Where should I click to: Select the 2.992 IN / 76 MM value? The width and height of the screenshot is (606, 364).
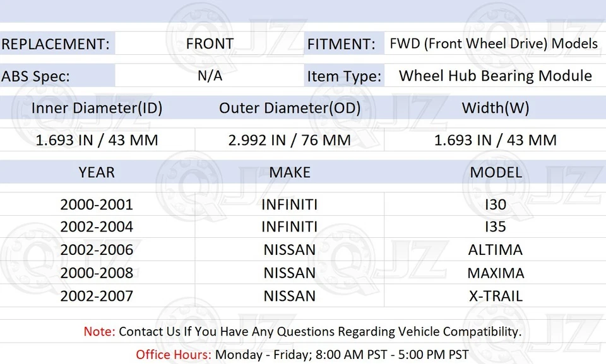(290, 140)
